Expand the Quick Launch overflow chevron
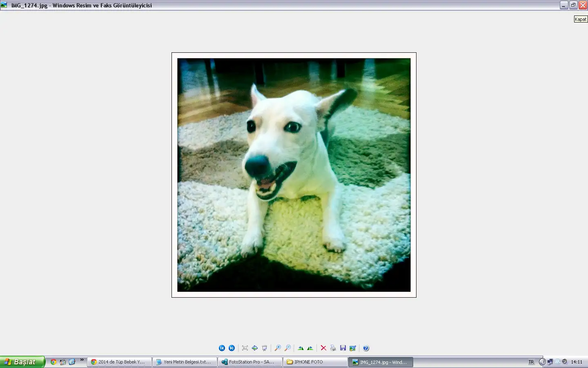Viewport: 588px width, 368px height. [x=82, y=360]
